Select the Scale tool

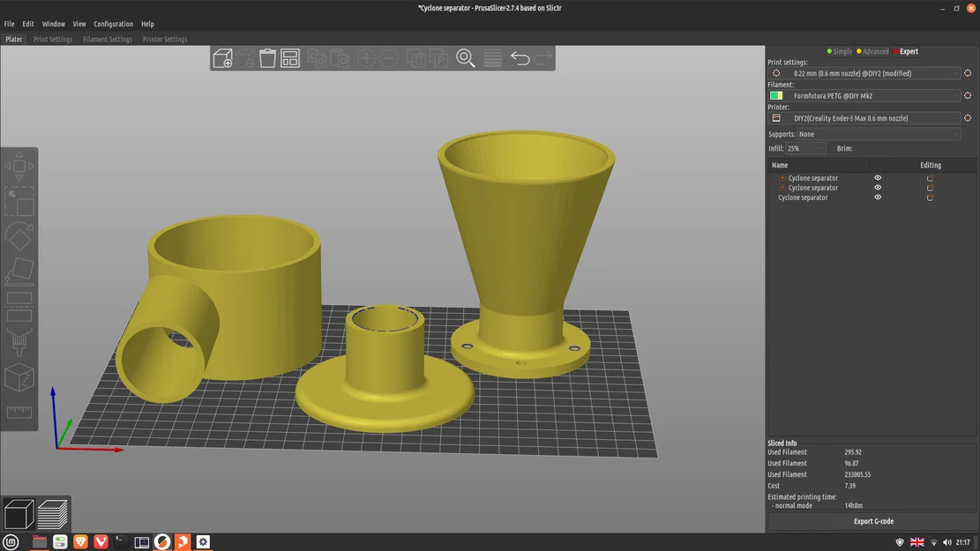19,200
